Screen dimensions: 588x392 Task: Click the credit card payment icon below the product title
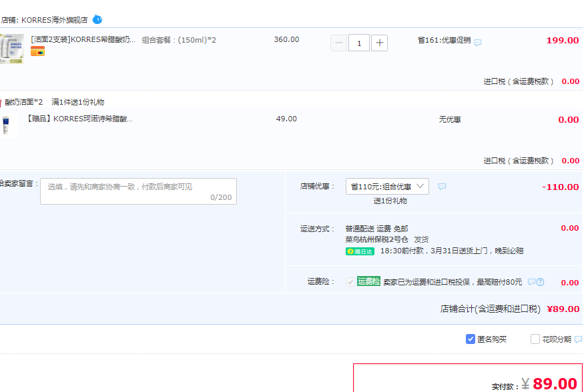pyautogui.click(x=37, y=51)
